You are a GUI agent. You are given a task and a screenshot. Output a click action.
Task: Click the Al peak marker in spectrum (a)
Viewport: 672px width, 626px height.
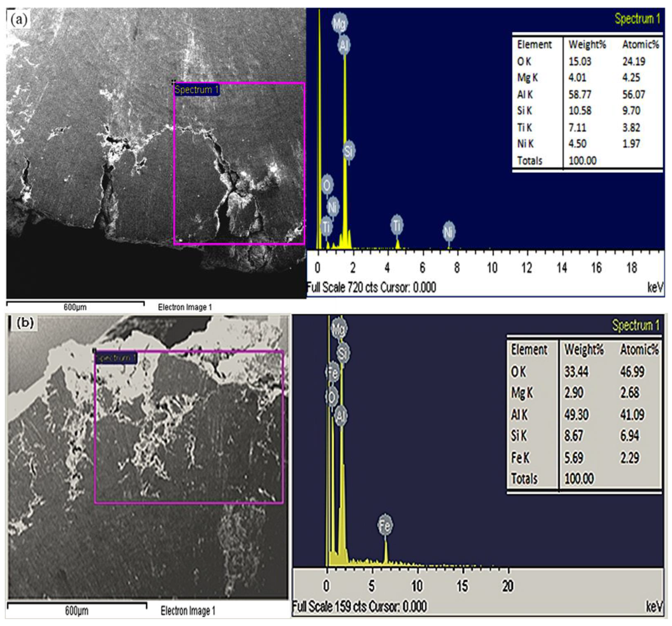tap(344, 45)
